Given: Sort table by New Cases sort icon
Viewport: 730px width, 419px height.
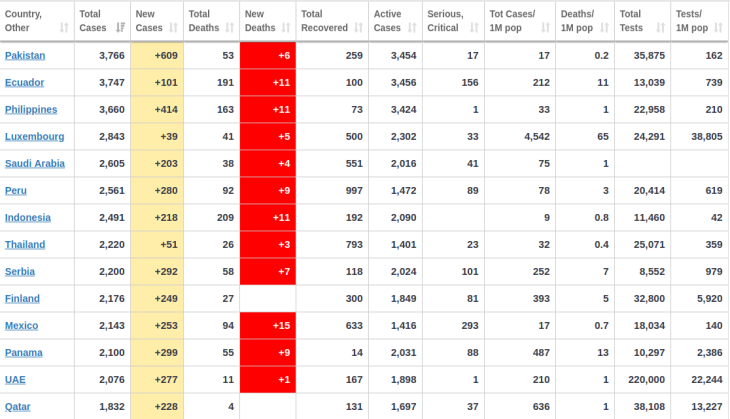Looking at the screenshot, I should 174,28.
